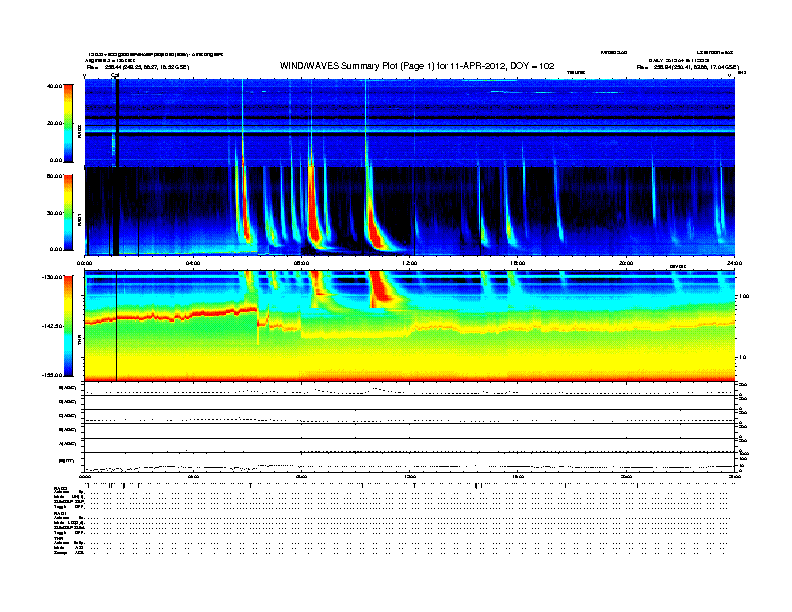Click the RAD2 color scale bar
The width and height of the screenshot is (792, 612).
pyautogui.click(x=68, y=123)
